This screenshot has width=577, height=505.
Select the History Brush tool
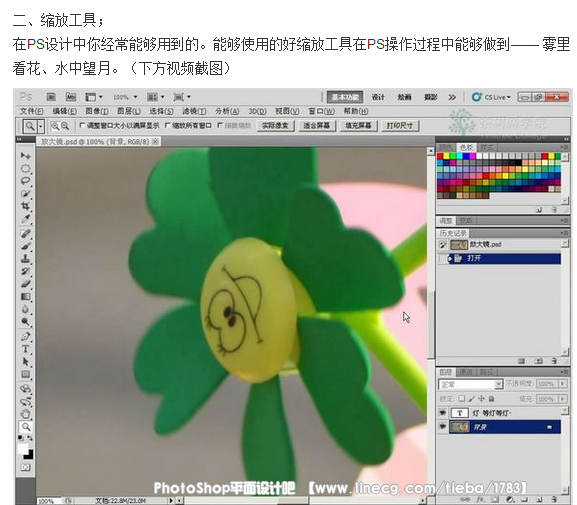click(x=25, y=271)
